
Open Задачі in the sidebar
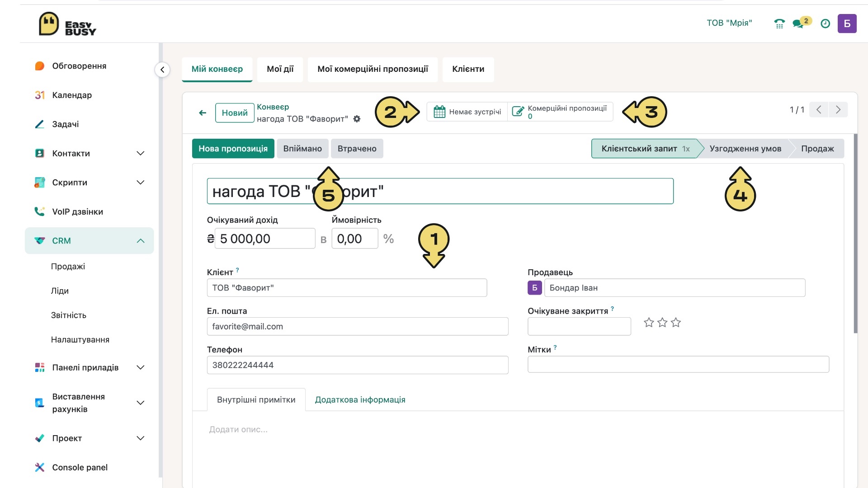65,124
